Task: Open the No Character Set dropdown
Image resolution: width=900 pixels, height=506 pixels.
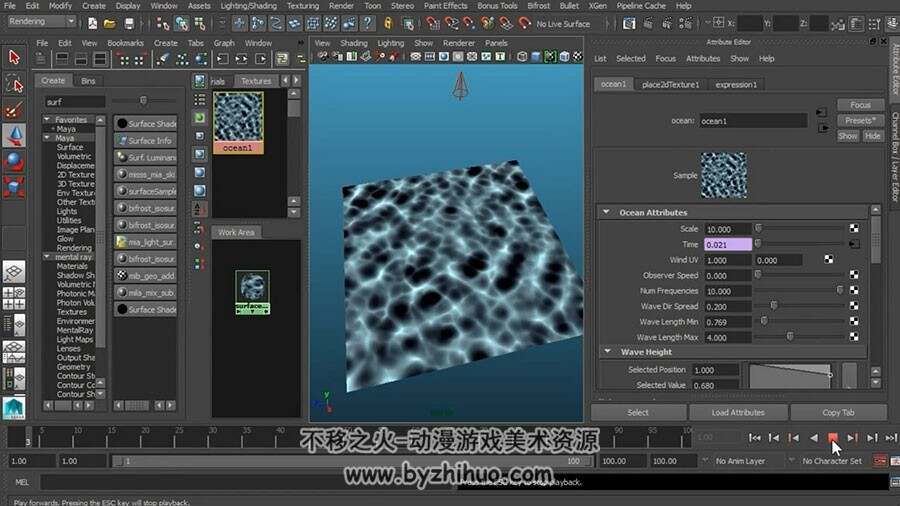Action: pos(831,461)
